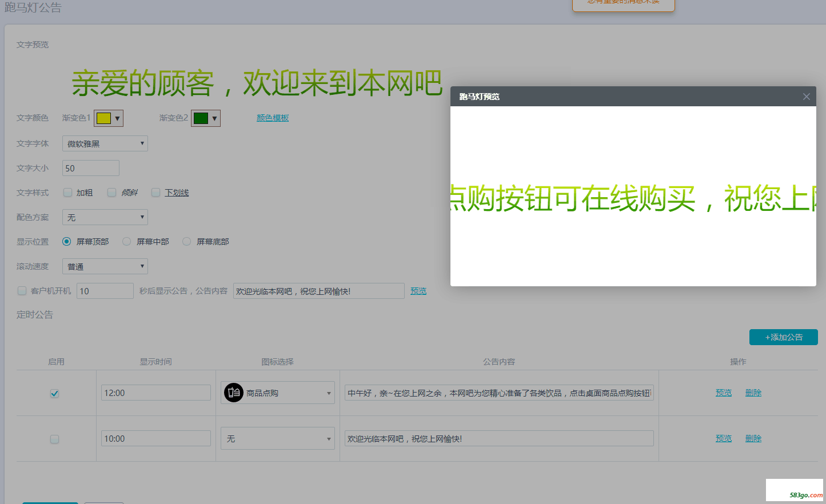Enable the 加粗 bold checkbox
Viewport: 826px width, 504px height.
click(67, 193)
